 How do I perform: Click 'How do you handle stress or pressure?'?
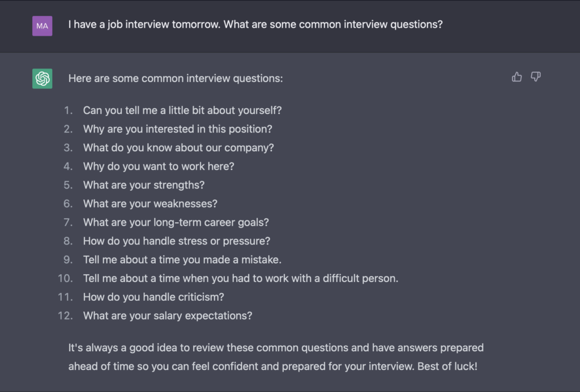click(x=177, y=241)
